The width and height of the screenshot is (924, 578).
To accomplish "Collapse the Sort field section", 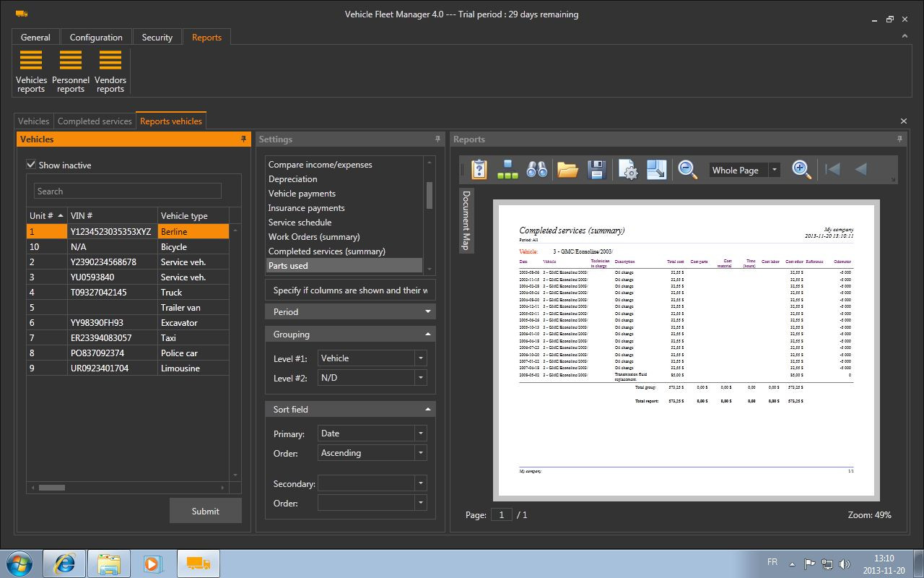I will pos(350,410).
